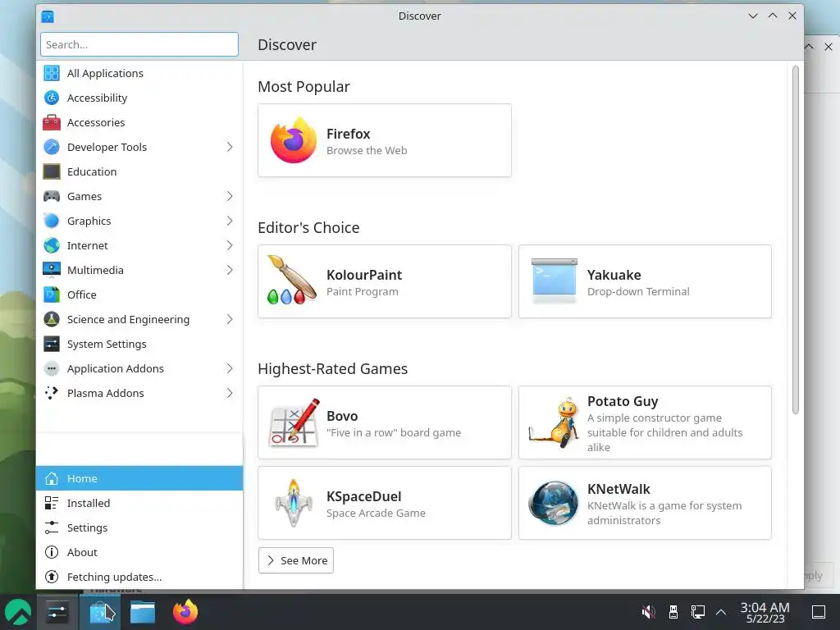Viewport: 840px width, 630px height.
Task: Open the file manager from taskbar
Action: click(x=143, y=612)
